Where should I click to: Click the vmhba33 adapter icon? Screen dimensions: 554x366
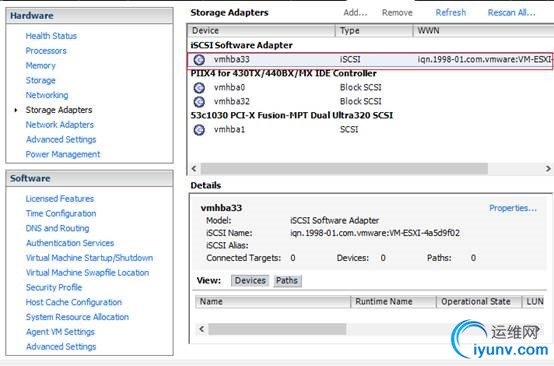point(199,60)
